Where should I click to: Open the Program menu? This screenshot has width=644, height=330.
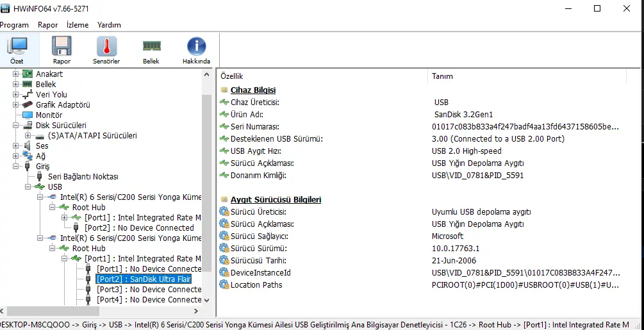click(14, 24)
